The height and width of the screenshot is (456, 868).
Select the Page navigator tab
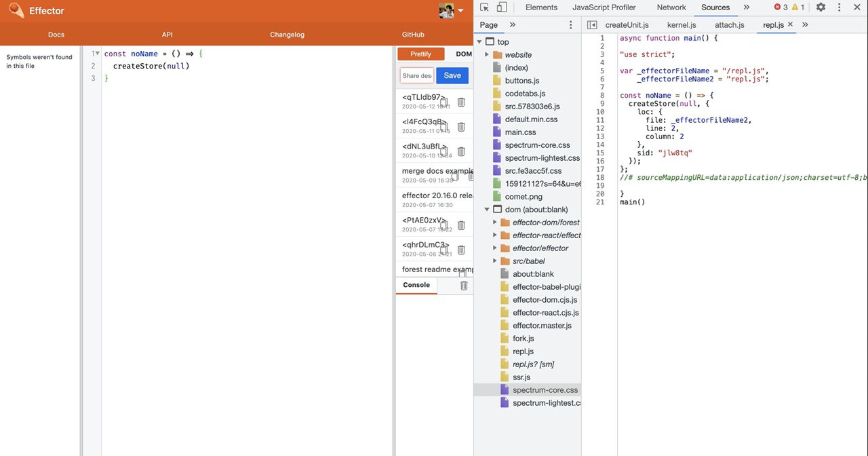pos(488,25)
